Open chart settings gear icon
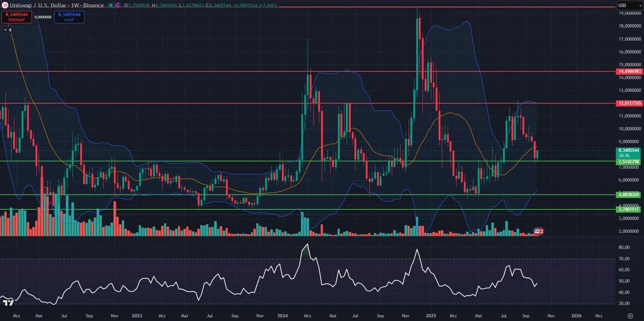Screen dimensions: 644x321 click(630, 316)
